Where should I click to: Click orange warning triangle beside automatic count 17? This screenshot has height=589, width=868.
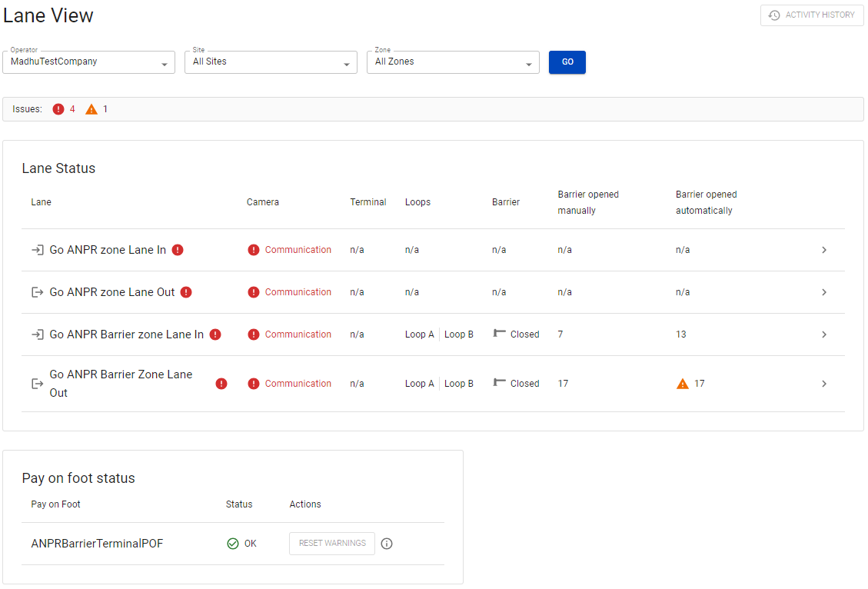683,384
